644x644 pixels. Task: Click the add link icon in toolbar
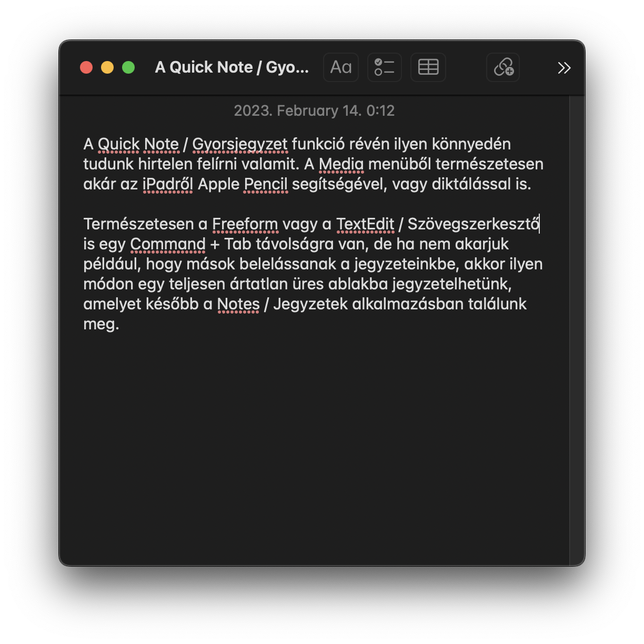click(504, 67)
